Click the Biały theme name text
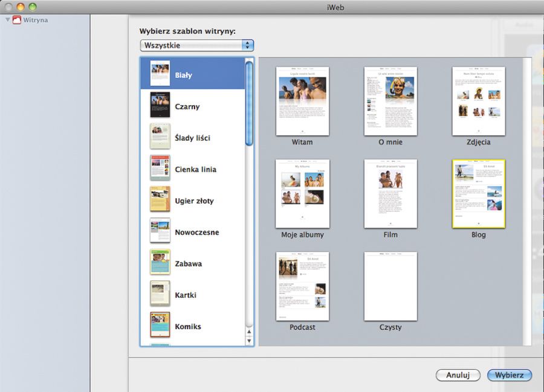 pos(183,76)
